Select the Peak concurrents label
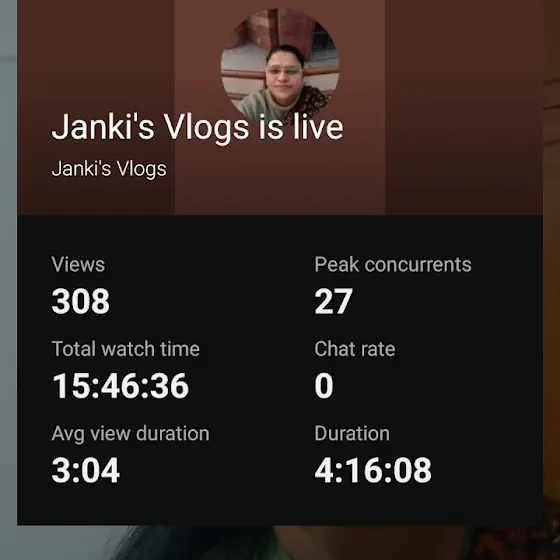Viewport: 560px width, 560px height. pyautogui.click(x=393, y=265)
